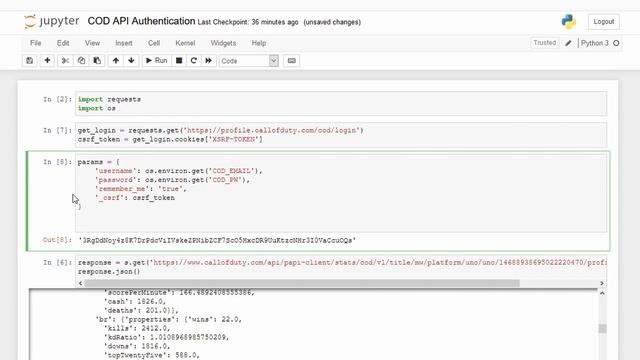Click the get_login code cell
The image size is (640, 360).
click(341, 135)
